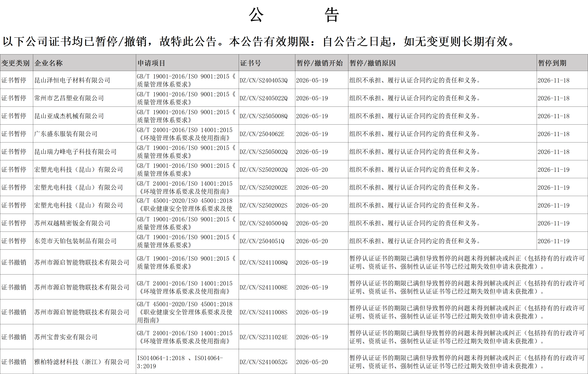Click 证书撤销 in the 雅柏特滤材科技 row

14,362
